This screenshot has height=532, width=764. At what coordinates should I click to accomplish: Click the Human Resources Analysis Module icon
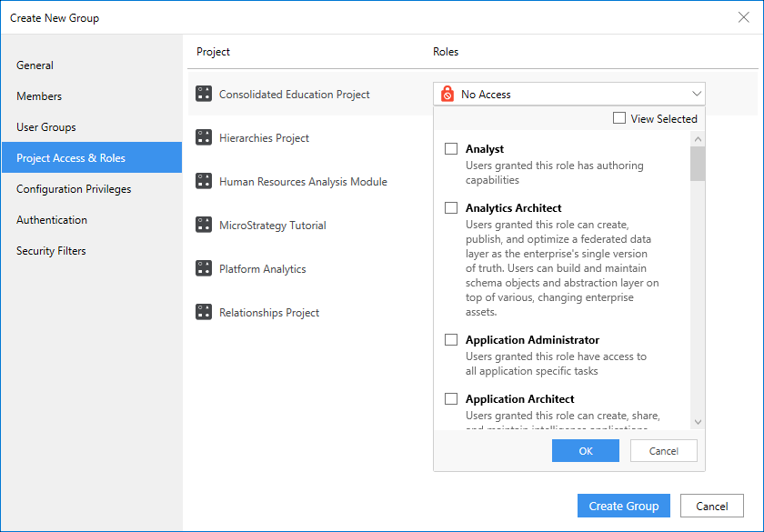click(x=204, y=181)
